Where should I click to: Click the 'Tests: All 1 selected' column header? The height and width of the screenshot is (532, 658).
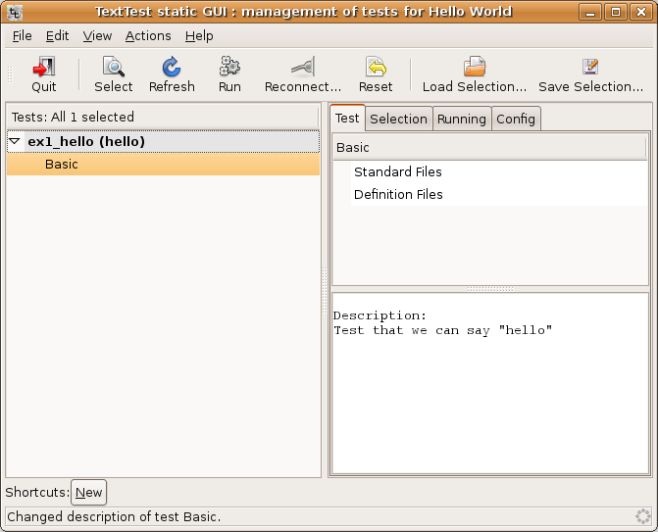click(163, 117)
